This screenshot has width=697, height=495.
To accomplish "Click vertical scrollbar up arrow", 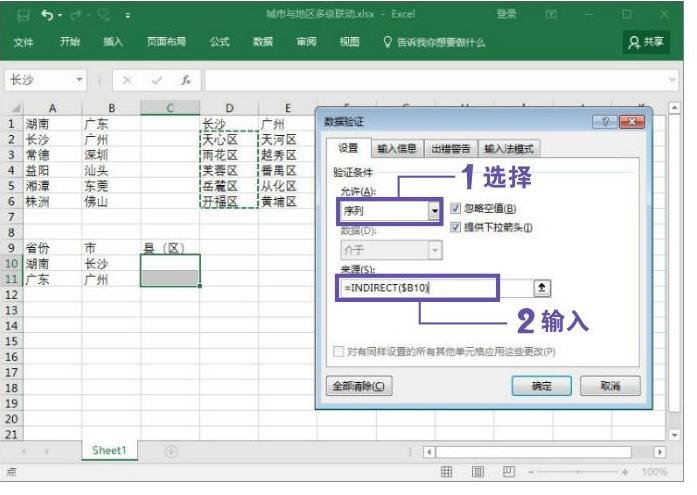I will click(x=674, y=108).
